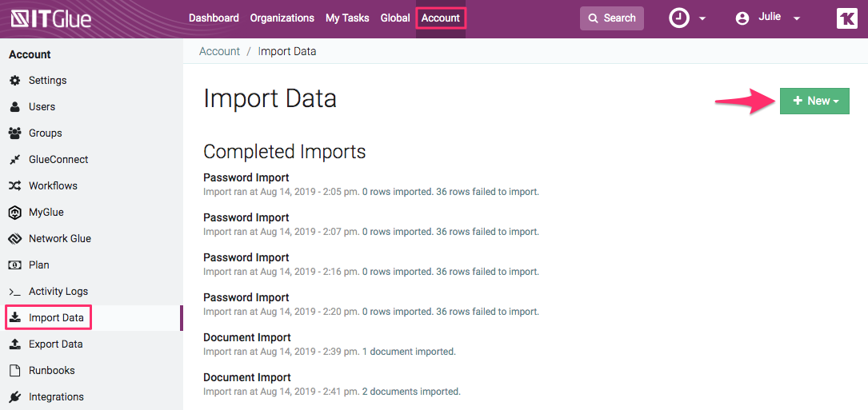This screenshot has width=868, height=410.
Task: Click the Integrations plug icon
Action: point(15,396)
